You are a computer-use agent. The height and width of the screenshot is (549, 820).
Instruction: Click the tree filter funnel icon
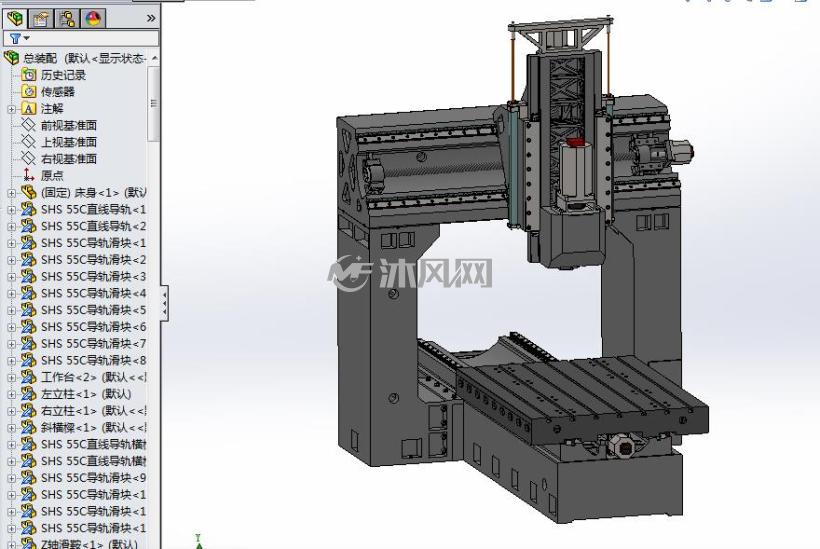tap(15, 38)
